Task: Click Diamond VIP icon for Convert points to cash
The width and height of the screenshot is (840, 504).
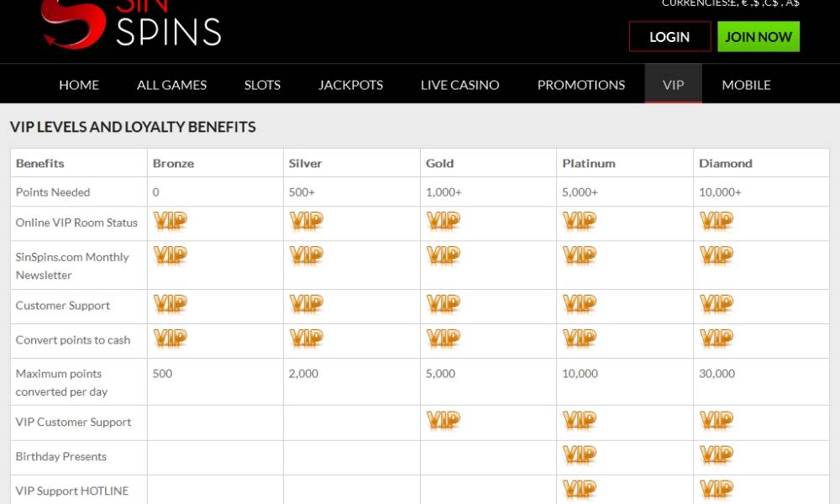Action: coord(717,339)
